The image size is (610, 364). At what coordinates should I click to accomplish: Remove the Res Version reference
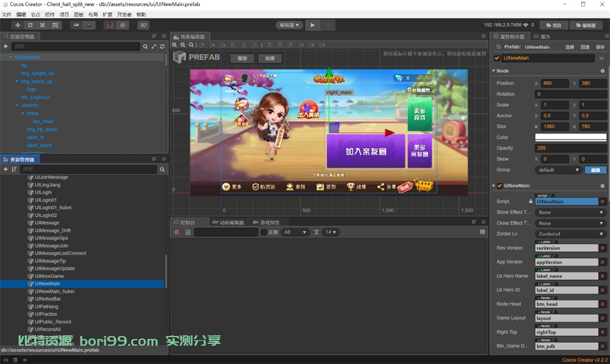point(602,248)
